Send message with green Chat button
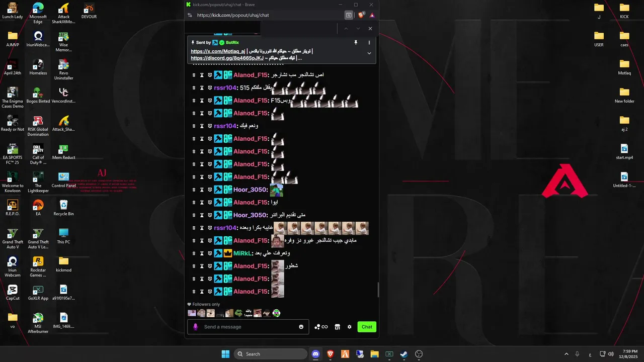 [x=367, y=327]
